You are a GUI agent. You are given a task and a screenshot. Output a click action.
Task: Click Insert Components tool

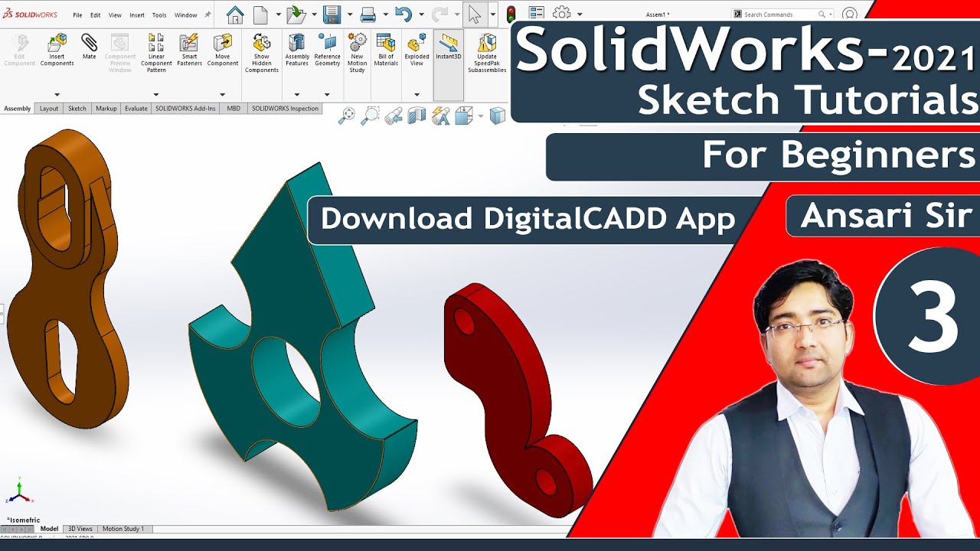57,51
